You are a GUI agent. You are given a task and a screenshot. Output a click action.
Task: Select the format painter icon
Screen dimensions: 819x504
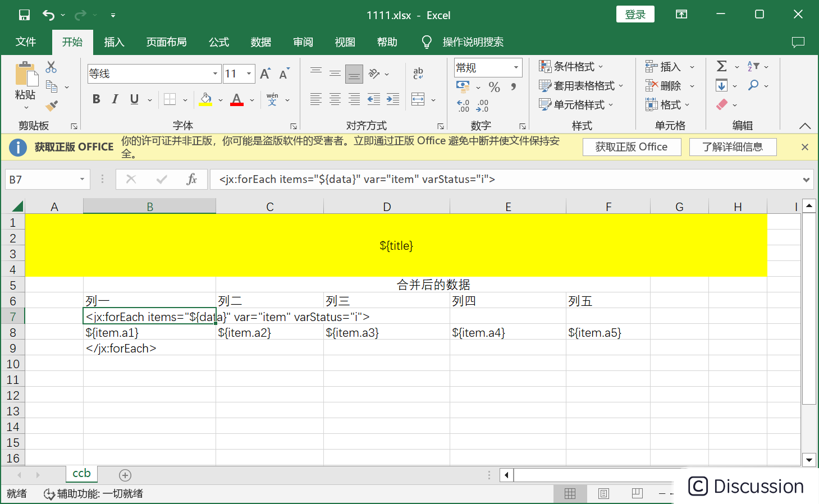coord(51,106)
